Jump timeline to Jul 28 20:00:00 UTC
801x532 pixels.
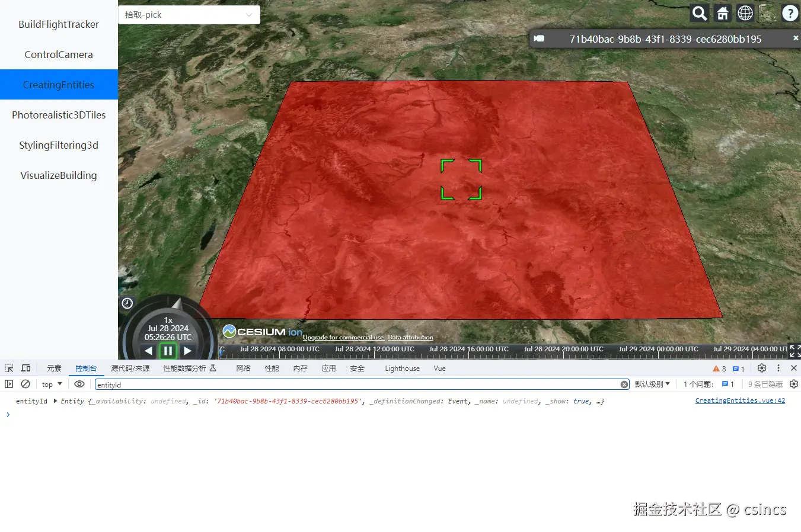tap(563, 350)
